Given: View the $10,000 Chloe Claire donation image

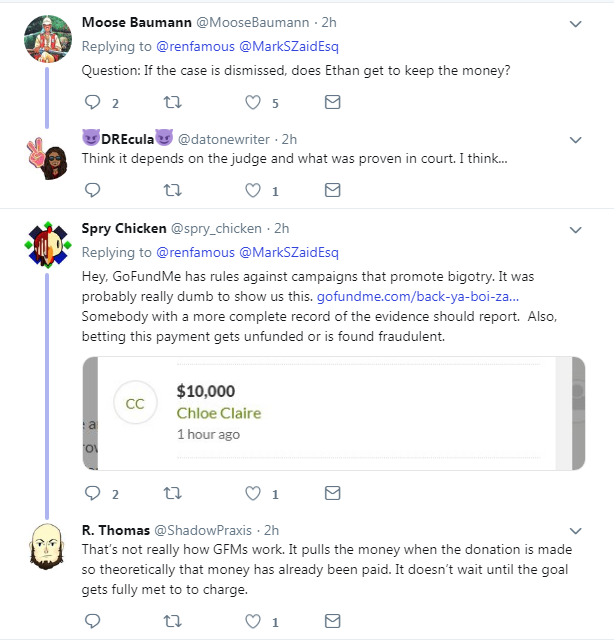Looking at the screenshot, I should point(334,414).
